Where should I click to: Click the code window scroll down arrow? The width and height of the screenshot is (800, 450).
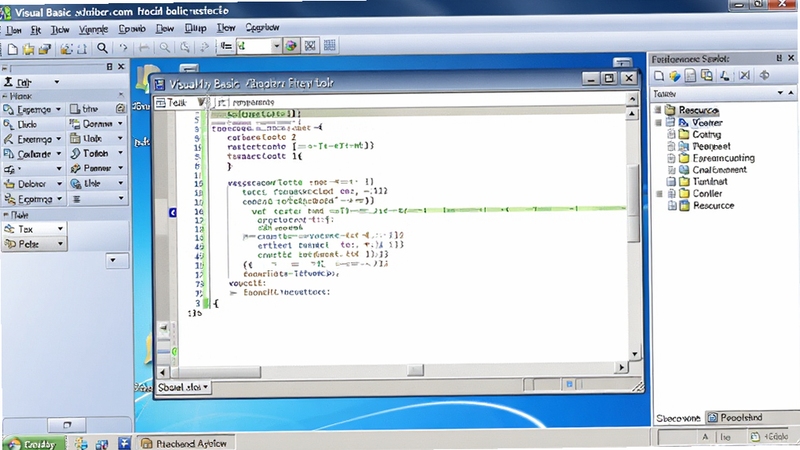(634, 354)
